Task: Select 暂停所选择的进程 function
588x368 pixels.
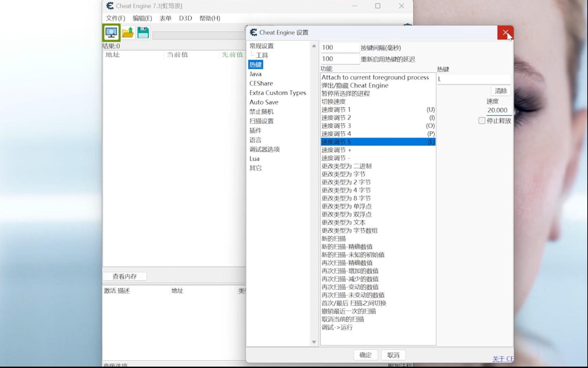Action: 378,93
